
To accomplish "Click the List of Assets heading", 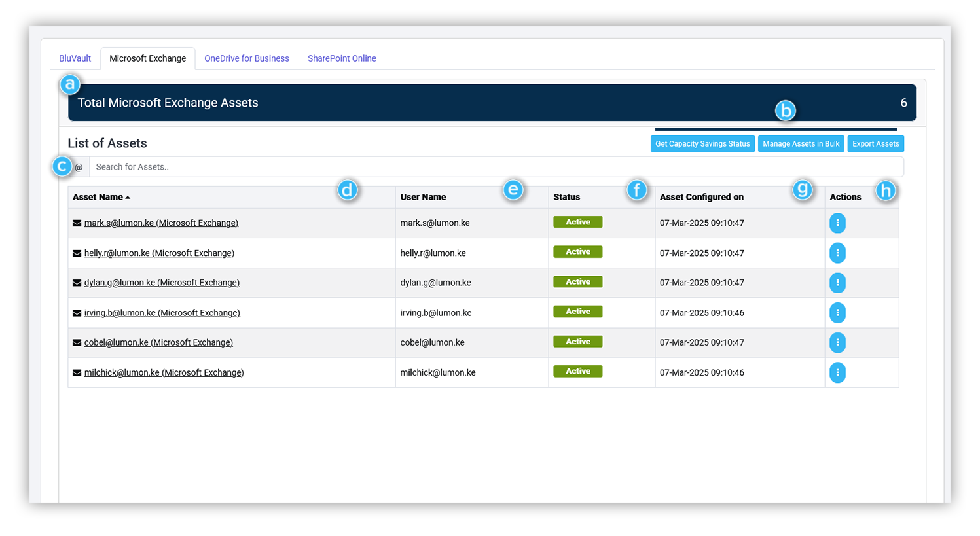I will (107, 143).
